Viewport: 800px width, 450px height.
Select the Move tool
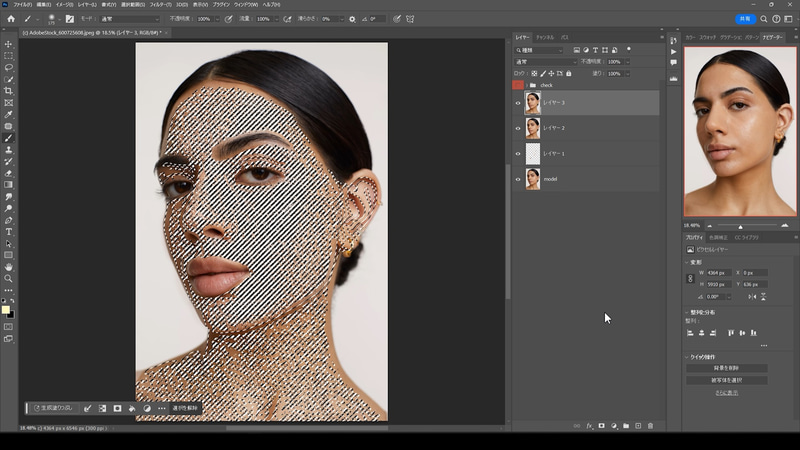point(9,44)
